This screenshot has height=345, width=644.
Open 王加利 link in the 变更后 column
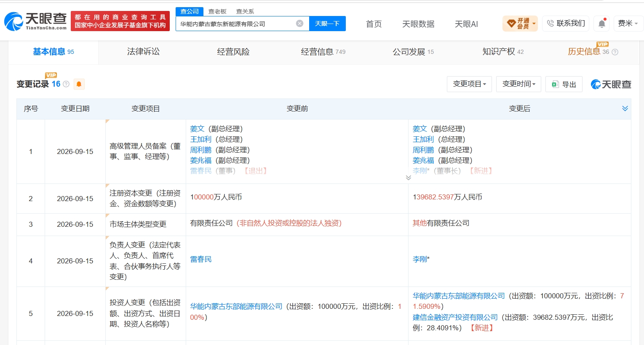[423, 139]
